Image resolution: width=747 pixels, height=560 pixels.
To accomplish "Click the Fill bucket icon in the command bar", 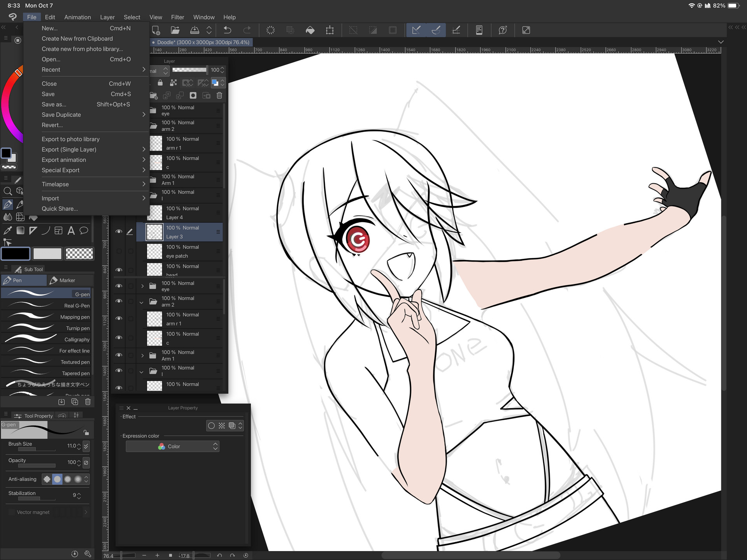I will coord(310,30).
